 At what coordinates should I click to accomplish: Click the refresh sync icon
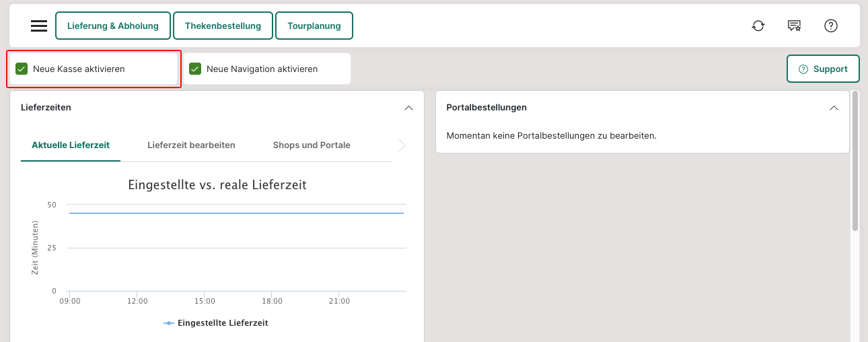(758, 26)
